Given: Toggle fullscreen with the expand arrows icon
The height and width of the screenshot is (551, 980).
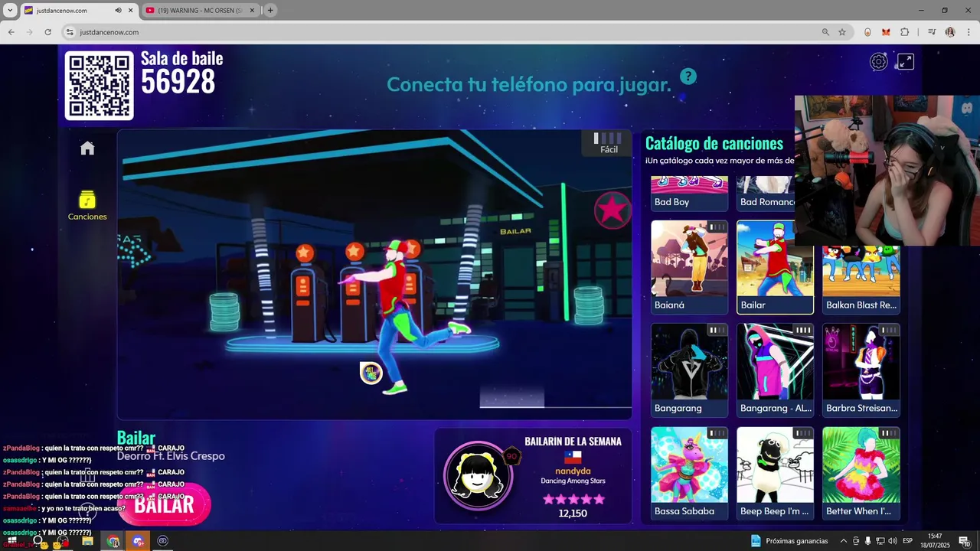Looking at the screenshot, I should 906,62.
